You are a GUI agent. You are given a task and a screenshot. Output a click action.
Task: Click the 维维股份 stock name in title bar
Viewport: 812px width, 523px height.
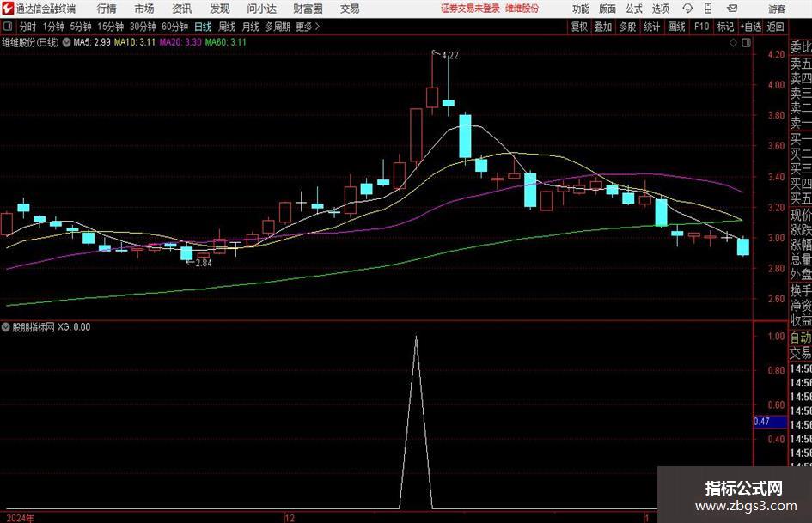tap(522, 9)
